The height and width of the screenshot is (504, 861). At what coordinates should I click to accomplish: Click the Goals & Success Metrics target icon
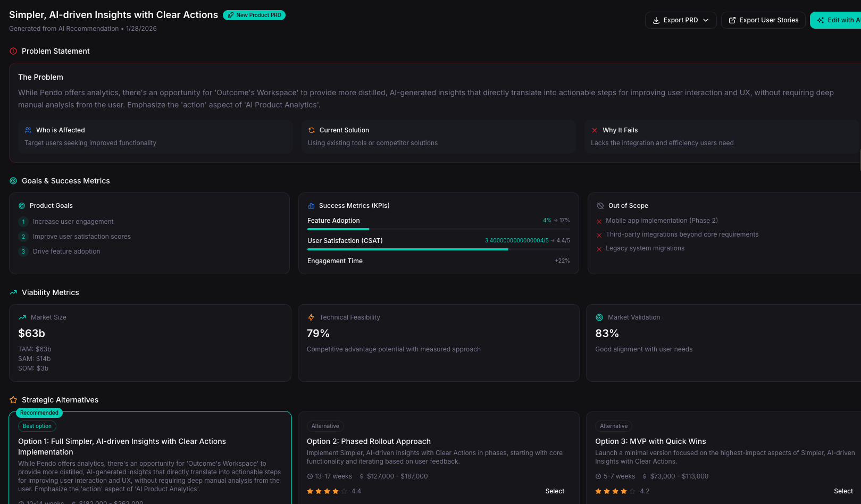(13, 181)
